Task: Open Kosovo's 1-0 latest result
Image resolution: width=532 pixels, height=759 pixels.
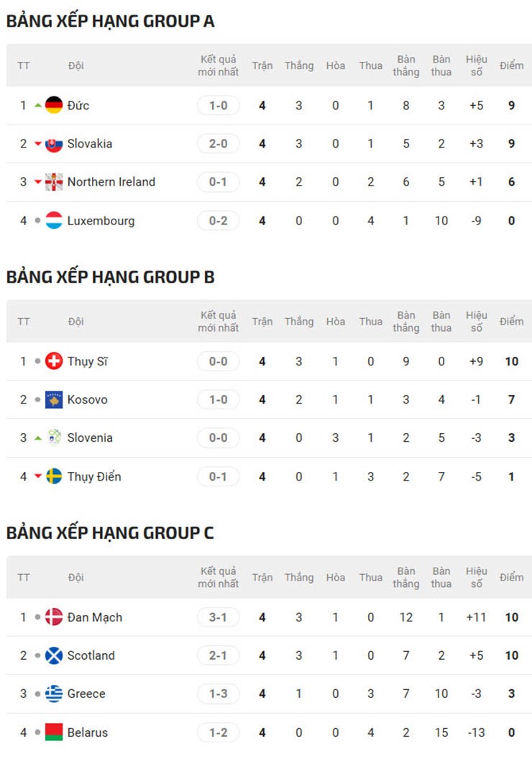Action: 219,399
